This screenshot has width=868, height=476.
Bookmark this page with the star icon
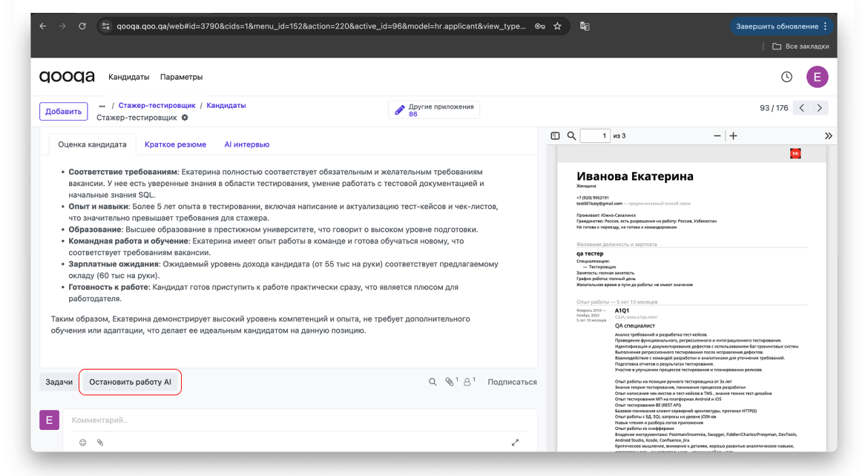557,26
